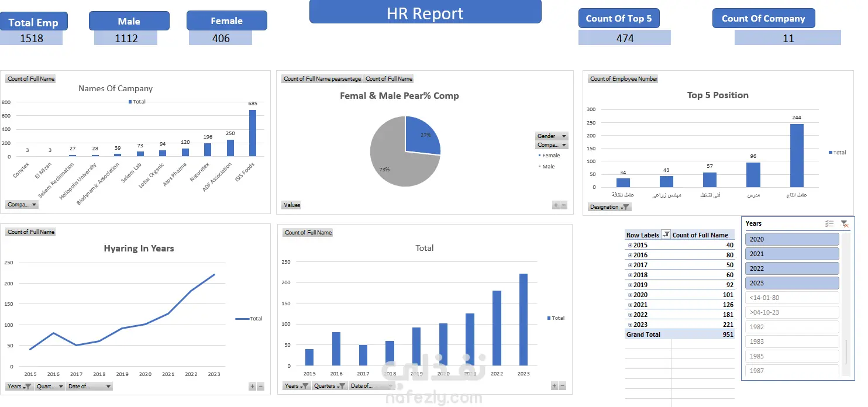The width and height of the screenshot is (868, 407).
Task: Open the Date of... dropdown on the Total bar chart
Action: click(x=371, y=386)
